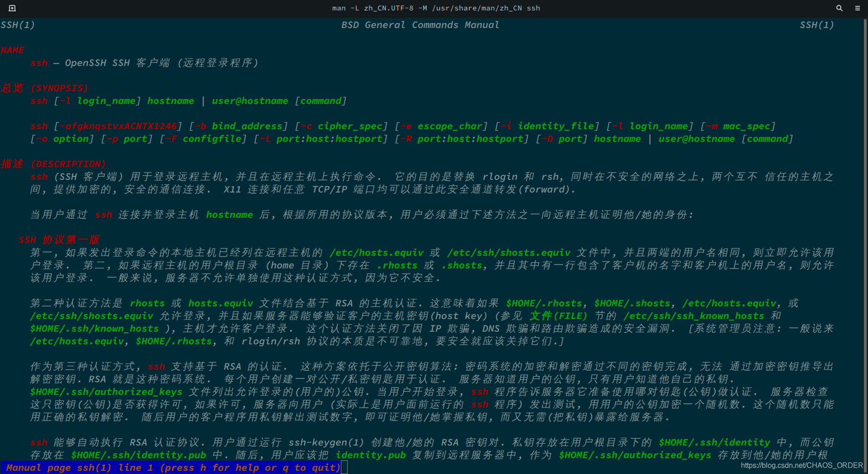Open a new terminal tab icon
868x474 pixels.
12,8
